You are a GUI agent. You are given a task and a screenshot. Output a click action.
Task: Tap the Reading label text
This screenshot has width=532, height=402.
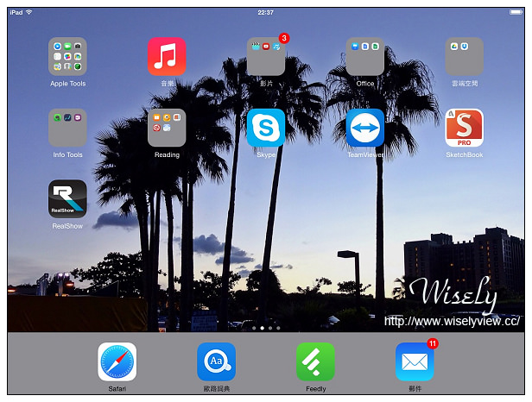(167, 155)
